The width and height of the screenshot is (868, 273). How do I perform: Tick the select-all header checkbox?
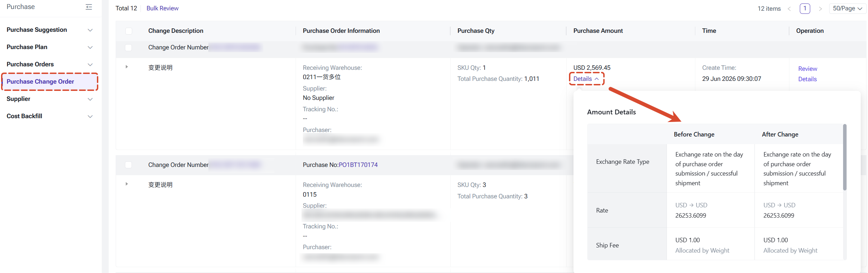(129, 31)
